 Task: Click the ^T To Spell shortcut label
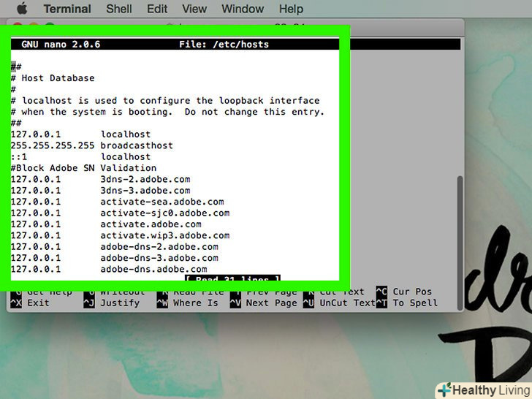click(407, 303)
